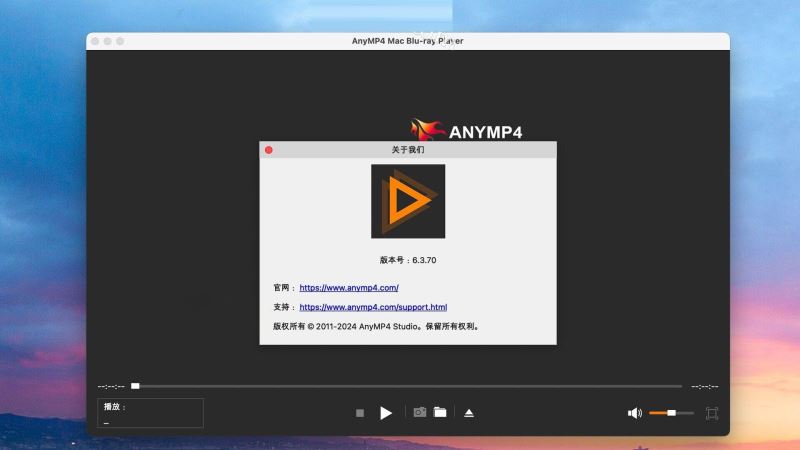Mute audio with the speaker icon
The height and width of the screenshot is (450, 800).
(635, 413)
